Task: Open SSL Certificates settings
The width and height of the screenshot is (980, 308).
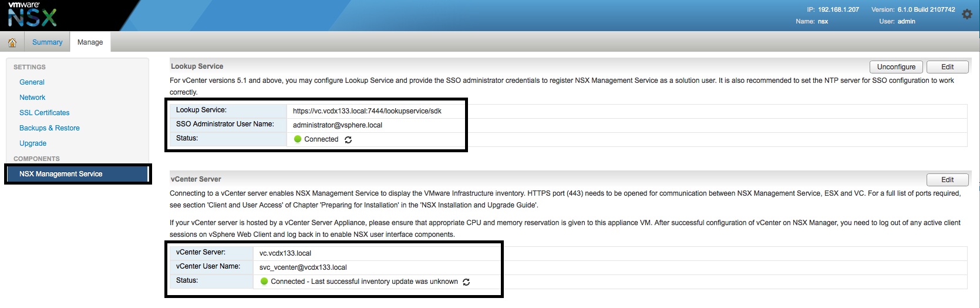Action: (x=44, y=113)
